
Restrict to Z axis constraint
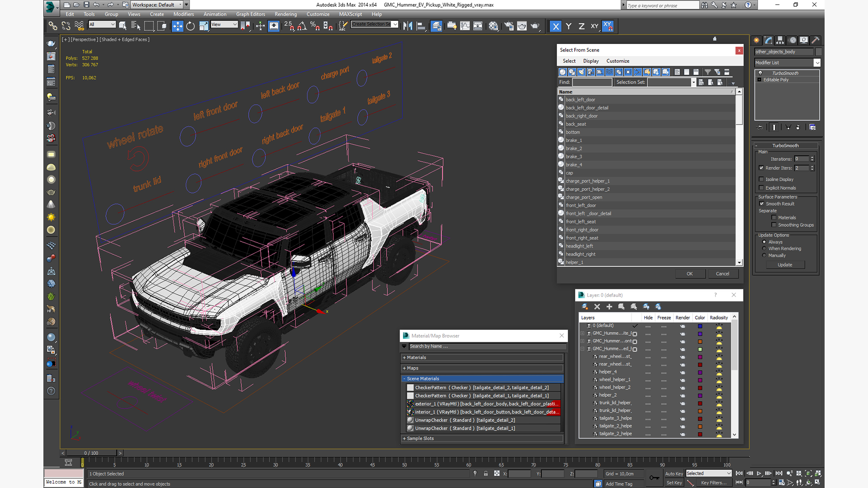[x=581, y=26]
